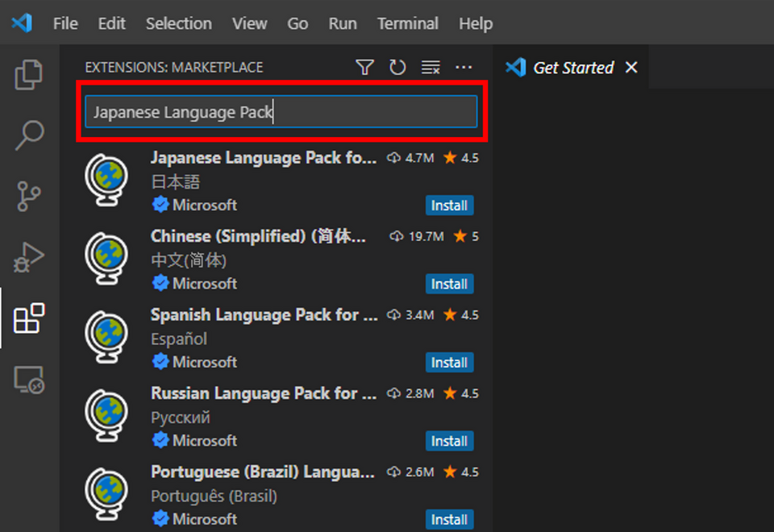Viewport: 774px width, 532px height.
Task: Select the Extensions view icon
Action: coord(29,318)
